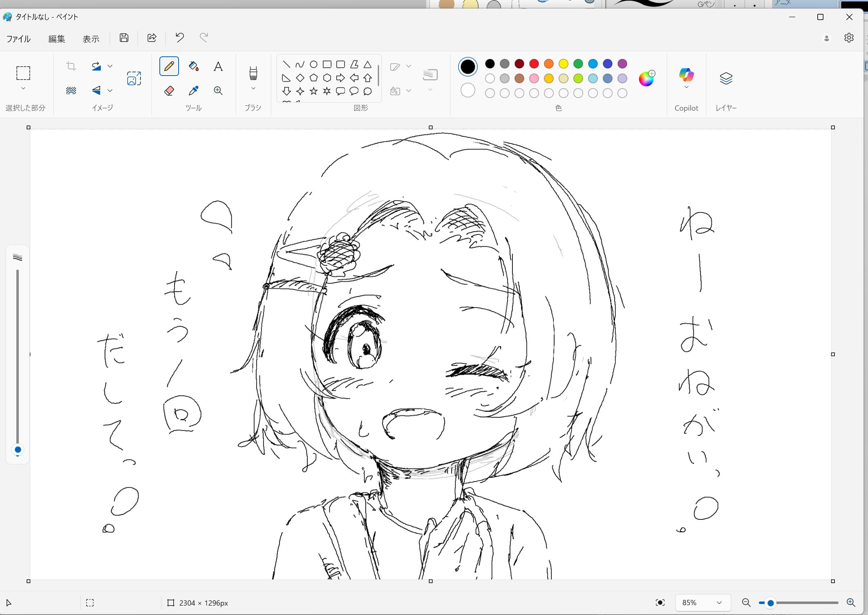Choose the red color swatch
Screen dimensions: 868x615
[x=534, y=64]
